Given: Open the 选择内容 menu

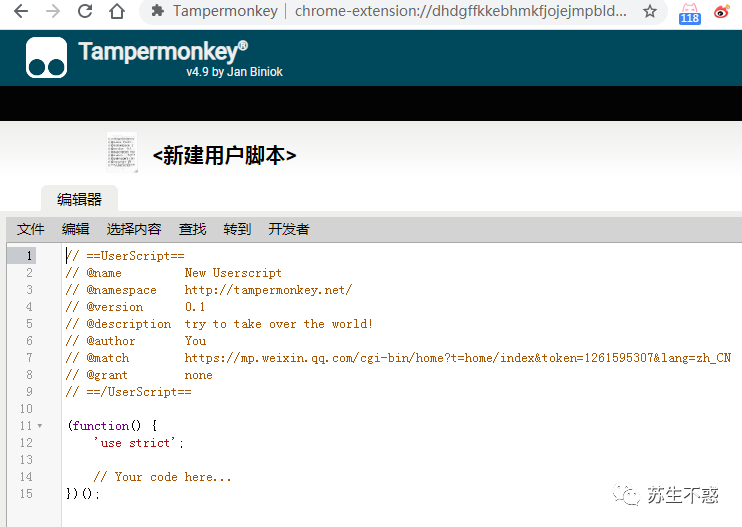Looking at the screenshot, I should point(134,229).
